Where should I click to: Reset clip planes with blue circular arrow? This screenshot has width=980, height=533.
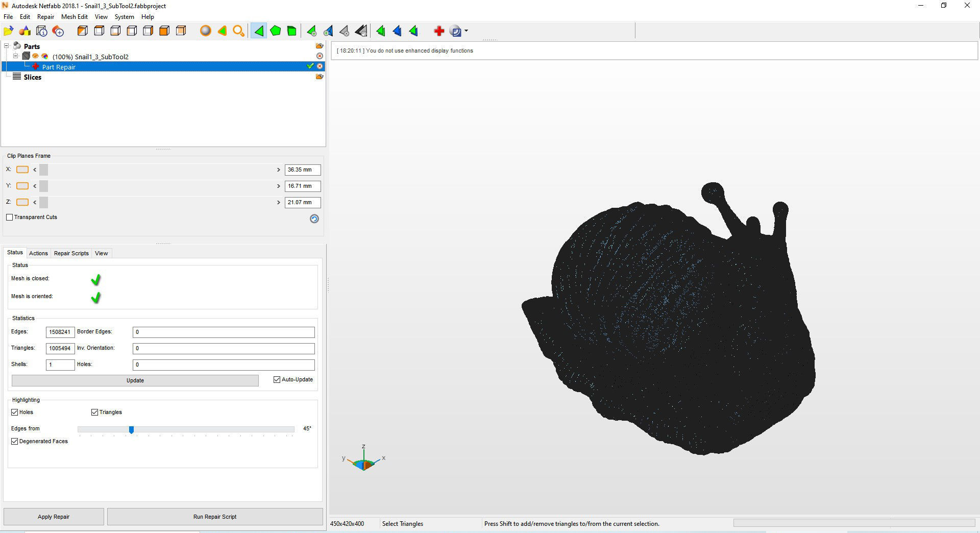[x=314, y=219]
